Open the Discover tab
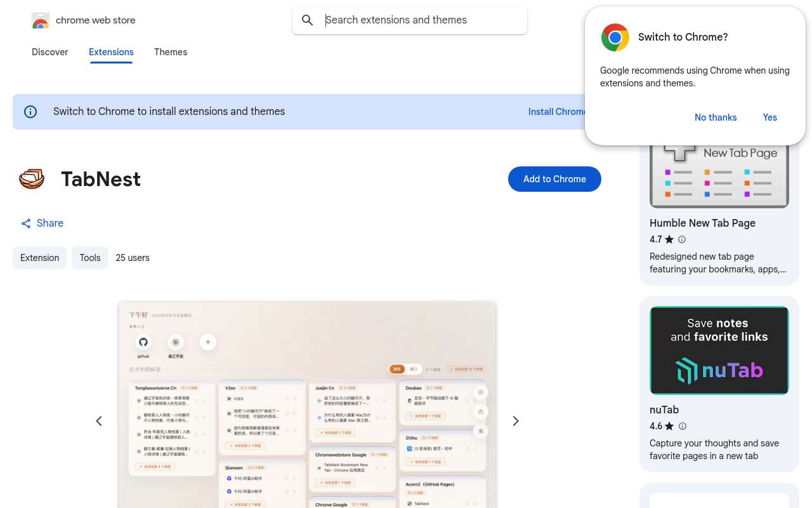This screenshot has height=508, width=812. (x=50, y=52)
